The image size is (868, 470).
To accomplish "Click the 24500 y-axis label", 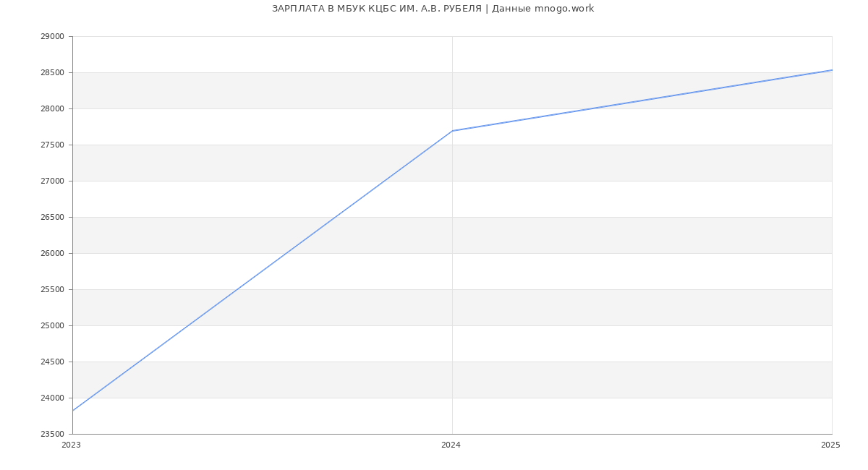I will (52, 362).
